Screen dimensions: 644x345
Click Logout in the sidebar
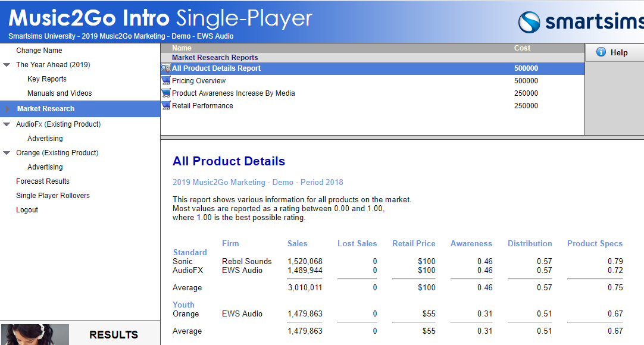click(27, 210)
